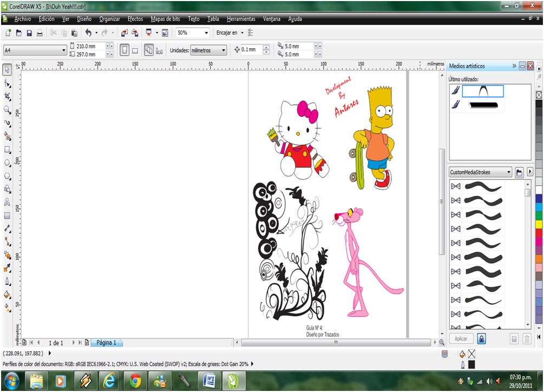This screenshot has height=392, width=544.
Task: Select the Rectangle tool
Action: (7, 150)
